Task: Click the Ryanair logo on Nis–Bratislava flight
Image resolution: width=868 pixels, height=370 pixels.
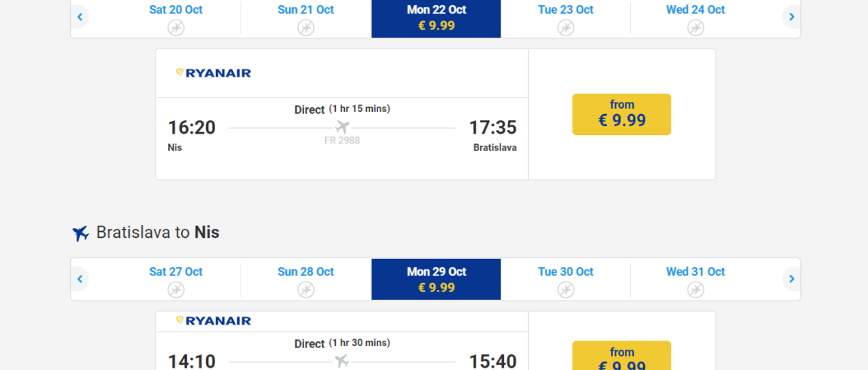Action: point(213,73)
